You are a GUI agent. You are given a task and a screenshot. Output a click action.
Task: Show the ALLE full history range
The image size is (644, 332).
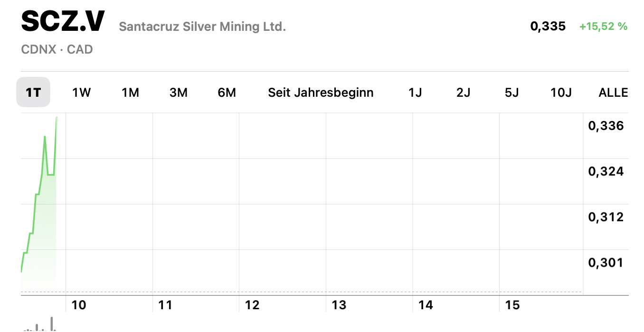613,92
